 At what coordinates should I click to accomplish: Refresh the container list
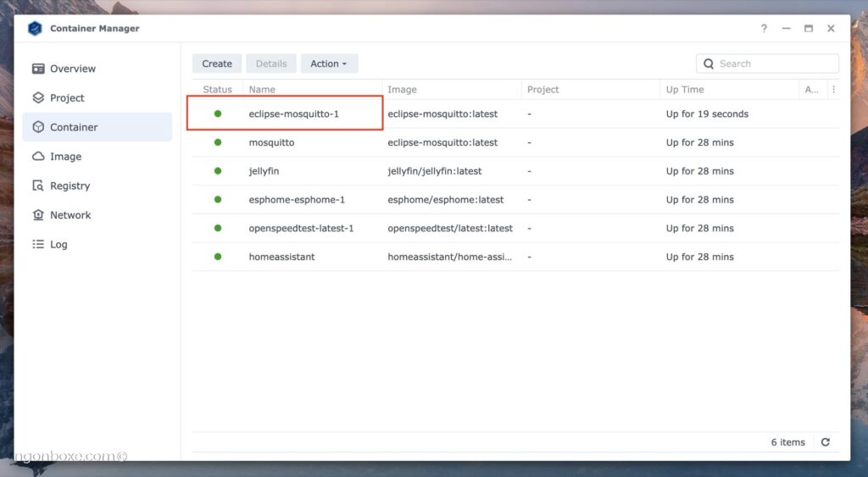pyautogui.click(x=826, y=442)
